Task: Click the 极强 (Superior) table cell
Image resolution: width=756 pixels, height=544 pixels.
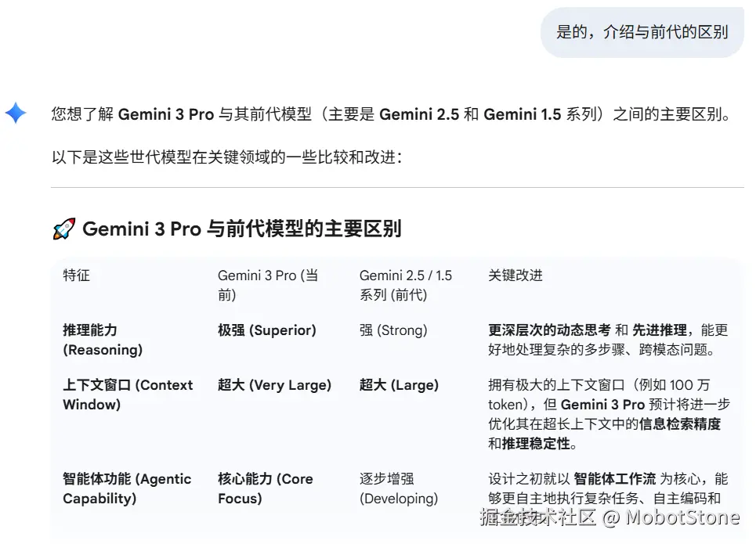Action: [x=267, y=330]
